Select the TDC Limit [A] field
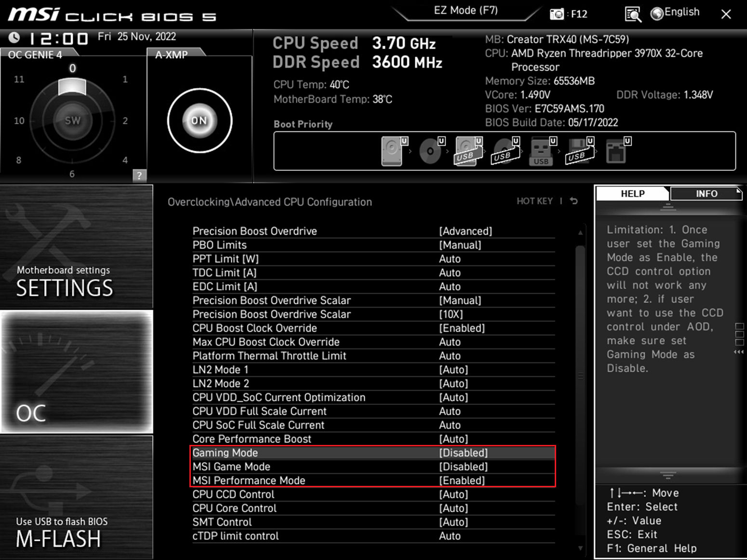This screenshot has width=747, height=560. click(x=373, y=273)
